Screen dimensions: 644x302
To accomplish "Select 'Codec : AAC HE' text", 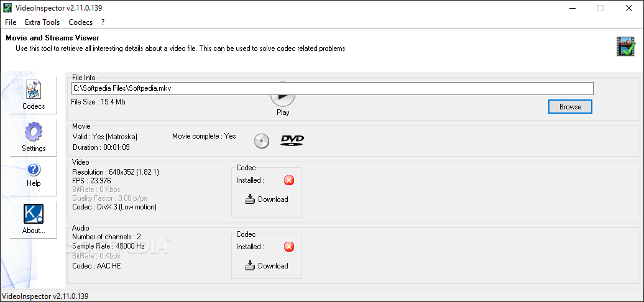I will 96,265.
